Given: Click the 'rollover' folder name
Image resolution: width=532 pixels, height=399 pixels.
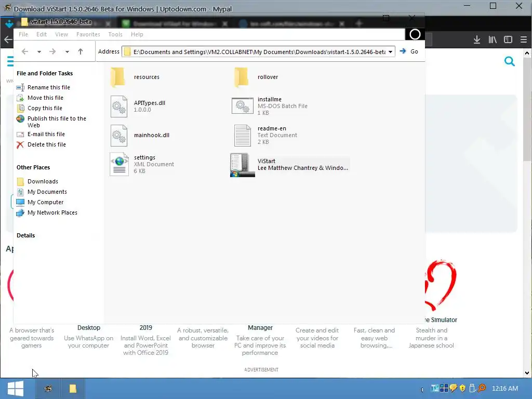Looking at the screenshot, I should click(268, 77).
